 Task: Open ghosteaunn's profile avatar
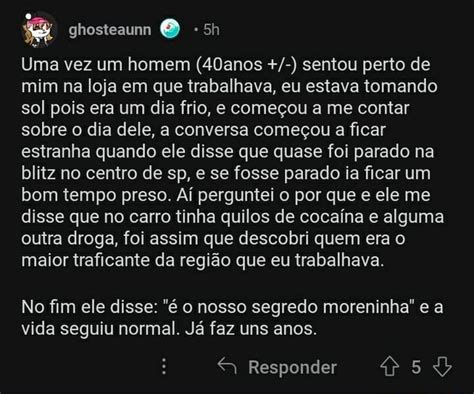39,29
